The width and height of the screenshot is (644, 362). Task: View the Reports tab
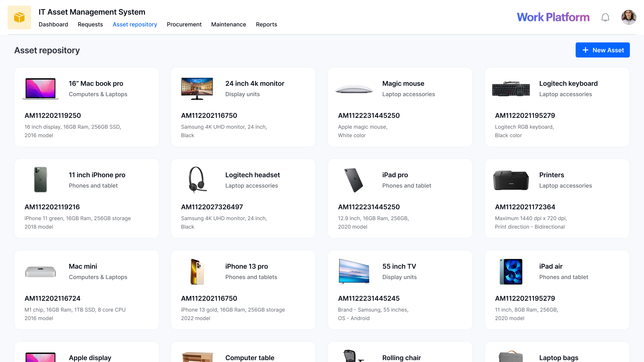[x=267, y=25]
